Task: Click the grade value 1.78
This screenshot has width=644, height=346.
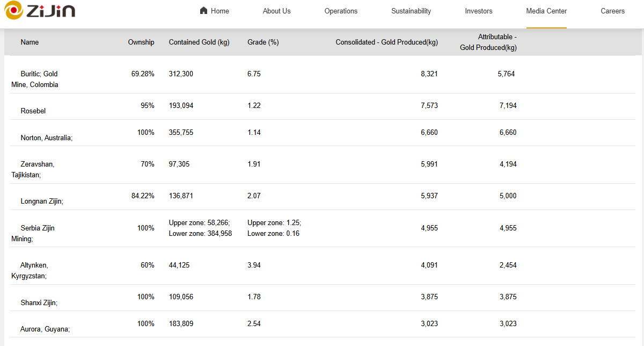Action: coord(254,297)
